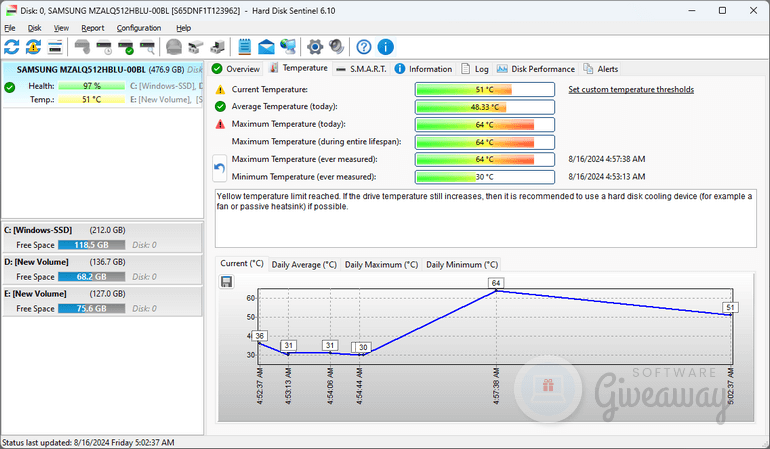This screenshot has height=449, width=770.
Task: Open the View menu
Action: [x=61, y=28]
